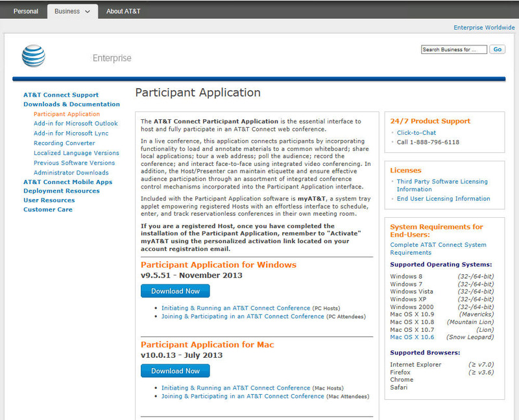The height and width of the screenshot is (420, 519).
Task: Focus the Search Business input field
Action: (453, 49)
